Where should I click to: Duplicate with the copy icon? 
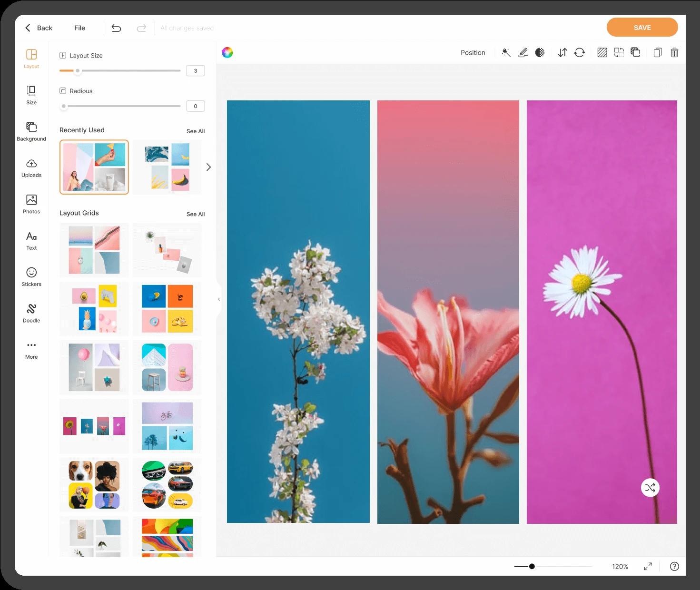(657, 53)
